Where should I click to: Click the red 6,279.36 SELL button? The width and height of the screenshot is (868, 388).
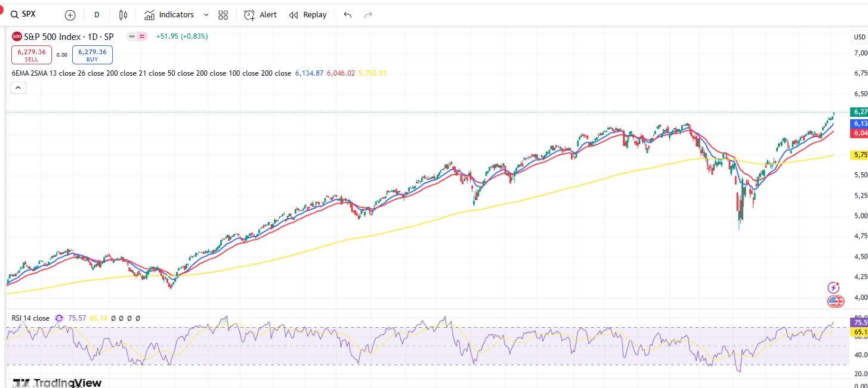click(32, 55)
